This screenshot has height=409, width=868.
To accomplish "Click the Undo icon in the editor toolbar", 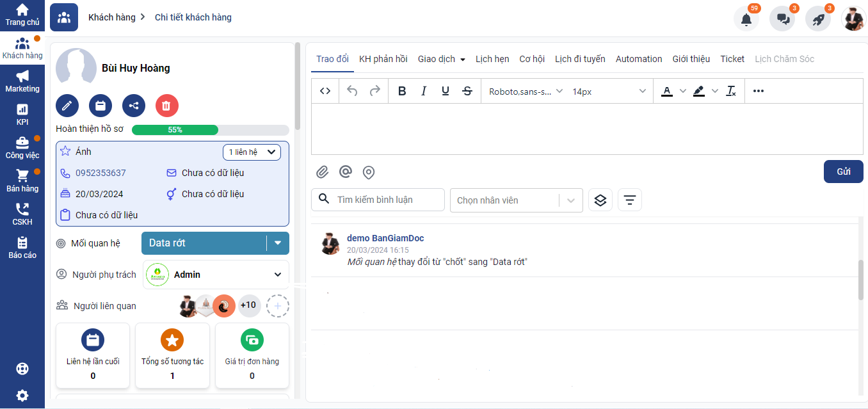I will tap(351, 91).
